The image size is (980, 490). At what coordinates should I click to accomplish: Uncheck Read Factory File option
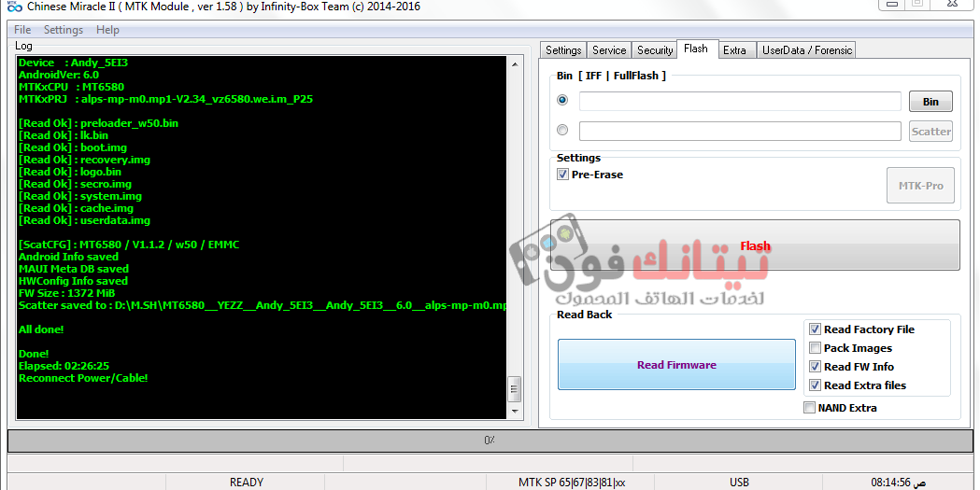click(815, 329)
